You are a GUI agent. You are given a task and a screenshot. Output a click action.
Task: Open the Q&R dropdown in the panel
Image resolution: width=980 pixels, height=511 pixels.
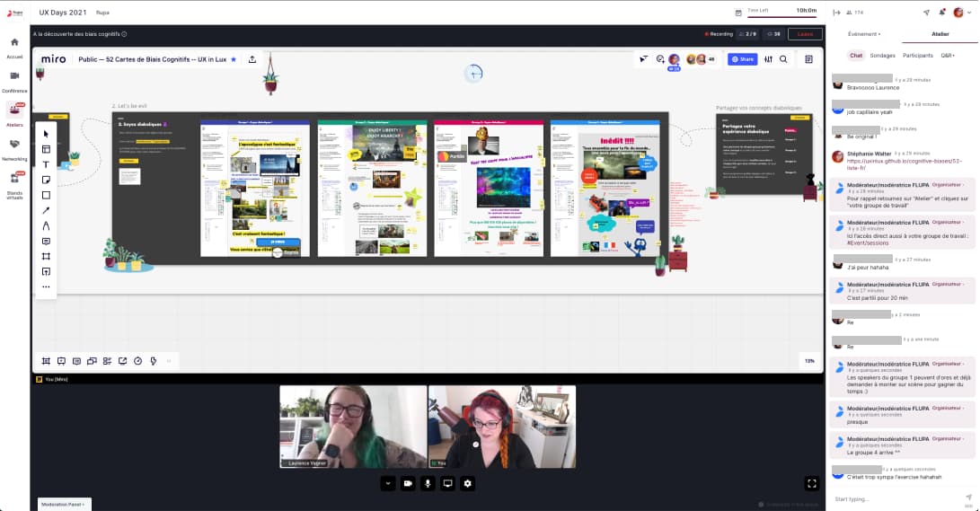948,55
